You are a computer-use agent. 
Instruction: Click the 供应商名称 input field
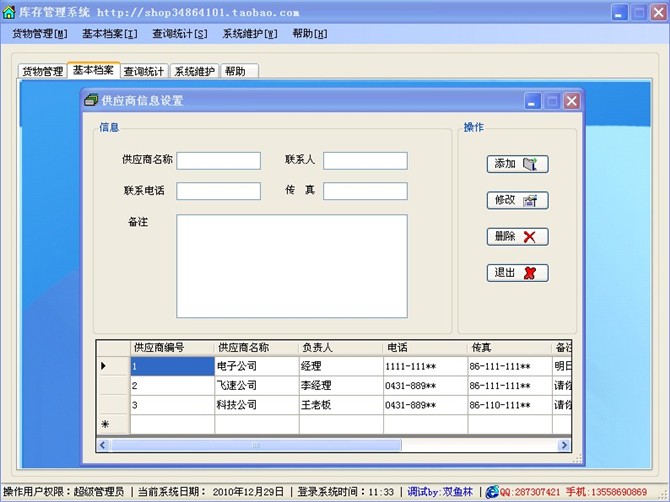click(x=218, y=161)
